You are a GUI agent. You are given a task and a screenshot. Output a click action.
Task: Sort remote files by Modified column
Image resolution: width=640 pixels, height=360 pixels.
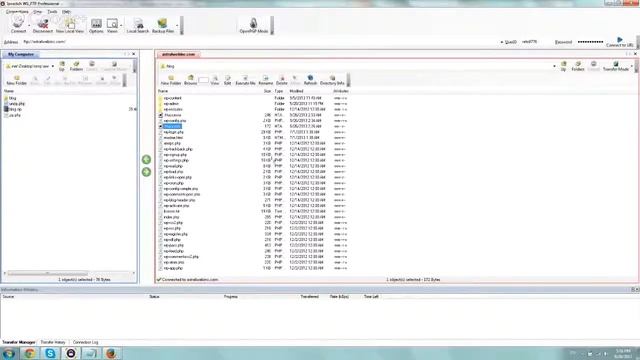[296, 91]
